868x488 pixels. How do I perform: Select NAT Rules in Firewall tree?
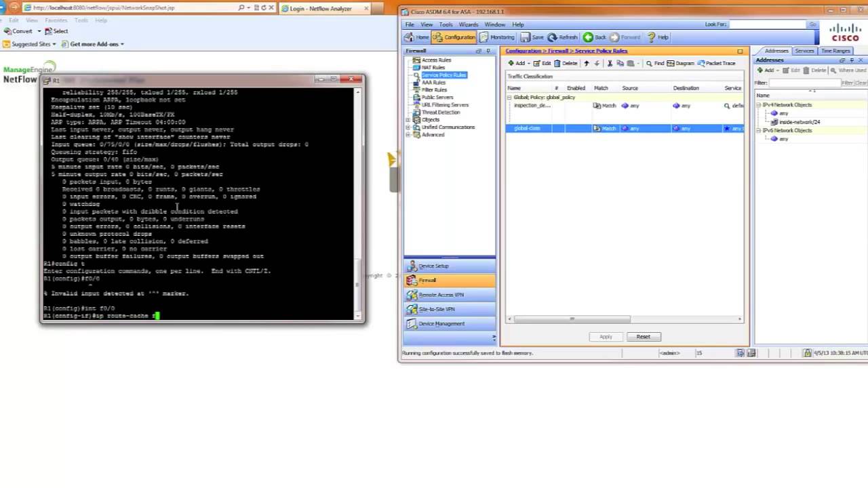coord(433,67)
